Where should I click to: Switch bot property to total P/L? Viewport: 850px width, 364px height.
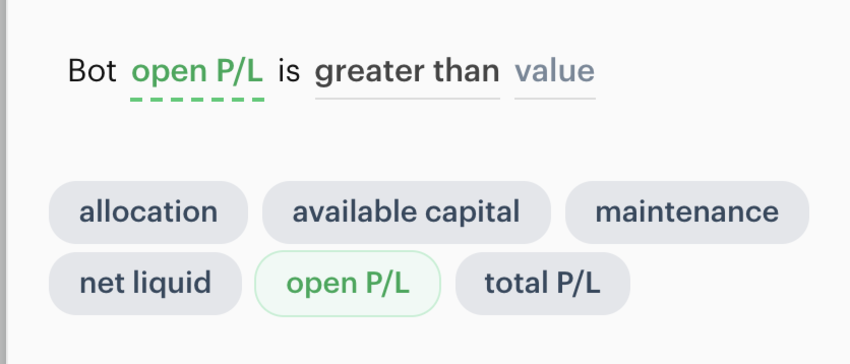543,283
